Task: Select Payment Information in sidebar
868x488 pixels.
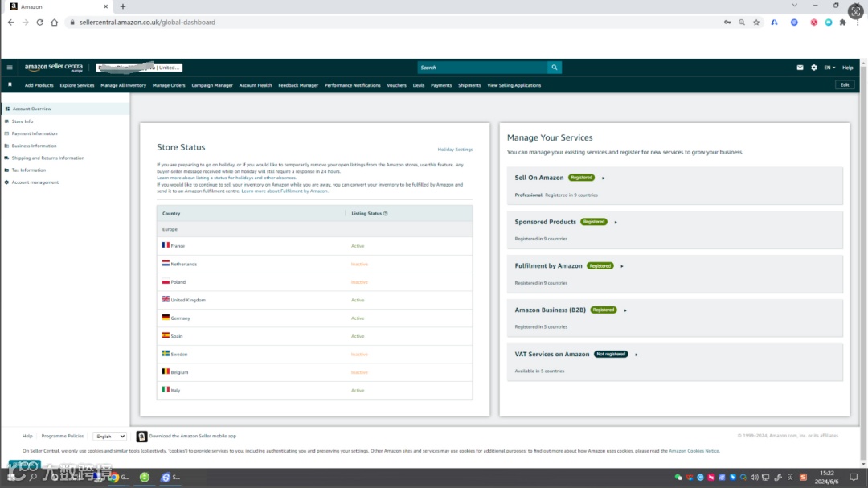Action: tap(35, 133)
